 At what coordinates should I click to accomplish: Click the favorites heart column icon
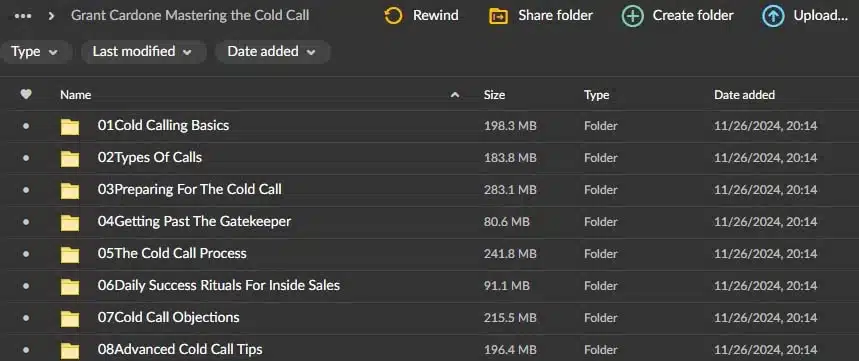26,94
